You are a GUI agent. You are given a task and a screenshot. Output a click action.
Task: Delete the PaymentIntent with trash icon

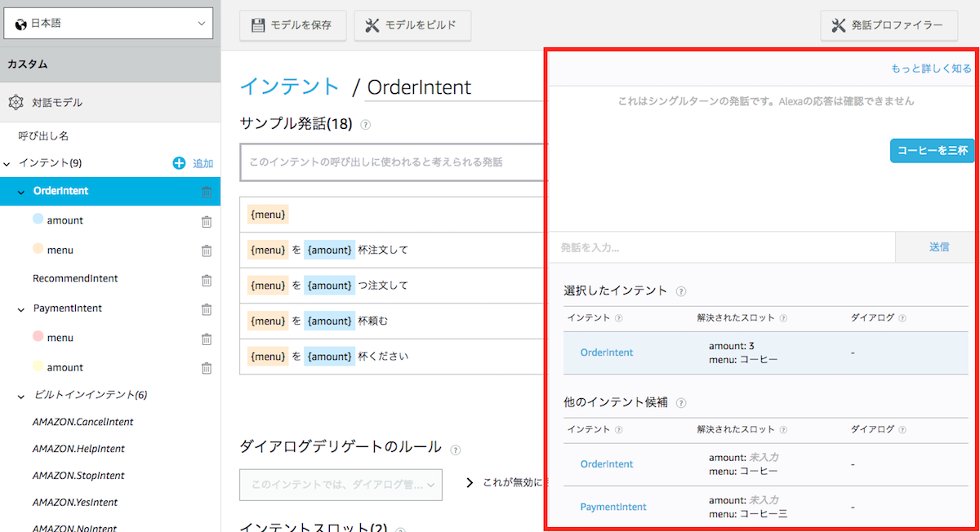[207, 309]
